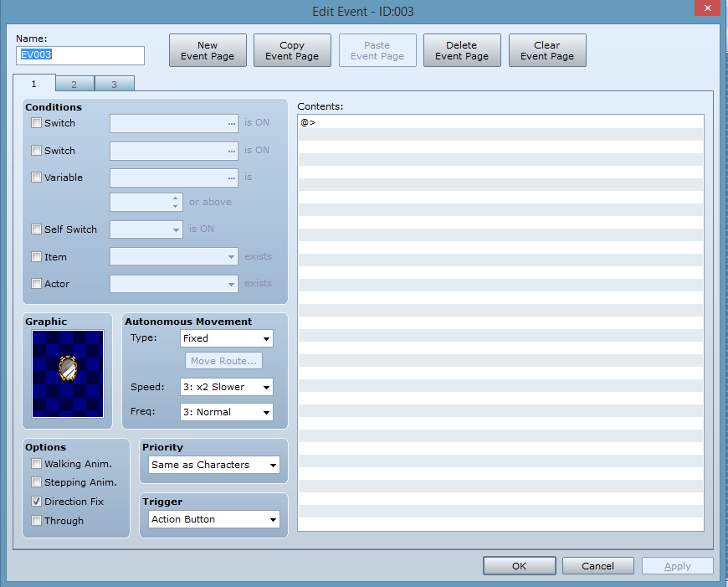Open the Autonomous Movement Type dropdown
This screenshot has width=728, height=587.
click(x=227, y=338)
